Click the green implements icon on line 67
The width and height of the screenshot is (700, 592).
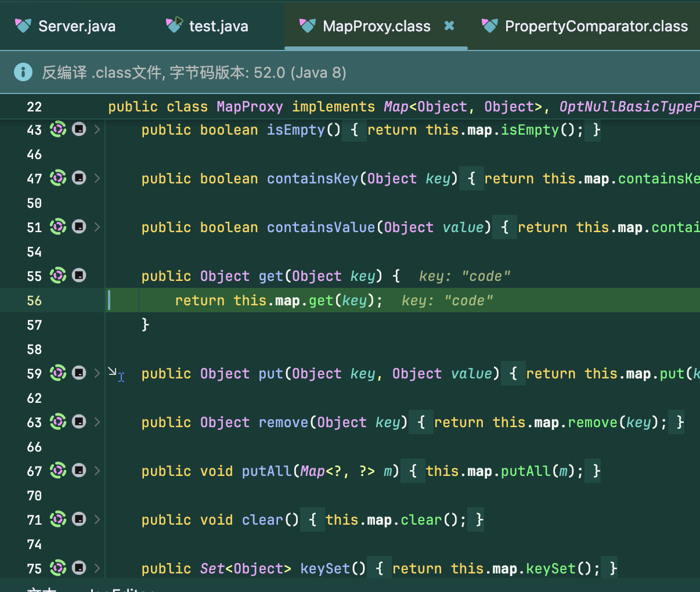[57, 471]
